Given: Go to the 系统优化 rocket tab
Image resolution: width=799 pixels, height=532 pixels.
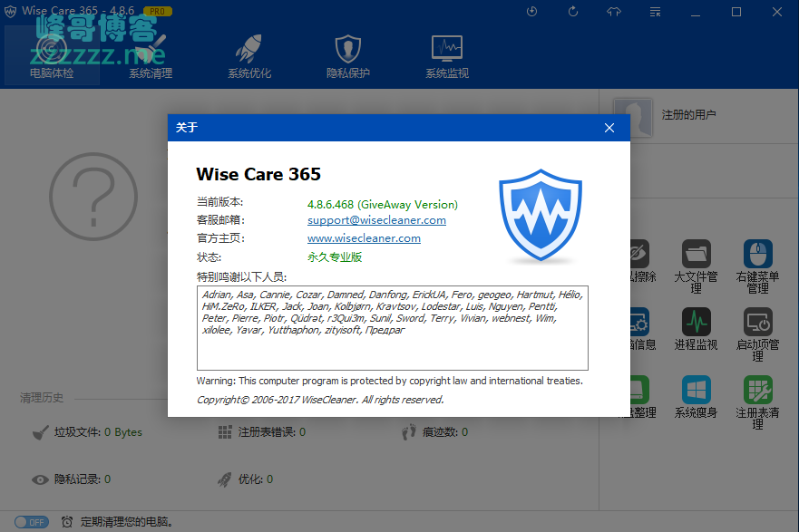Looking at the screenshot, I should 249,55.
